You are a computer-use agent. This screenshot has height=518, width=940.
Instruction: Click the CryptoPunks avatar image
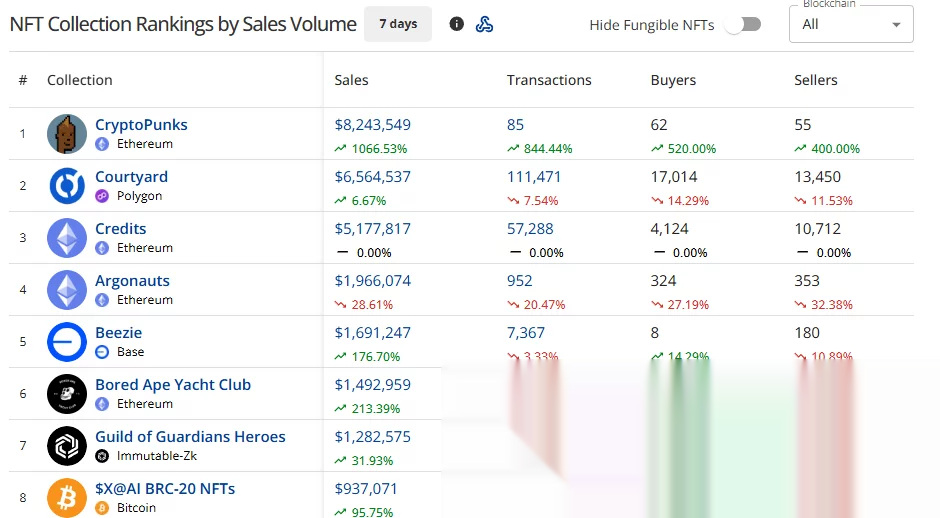tap(67, 134)
